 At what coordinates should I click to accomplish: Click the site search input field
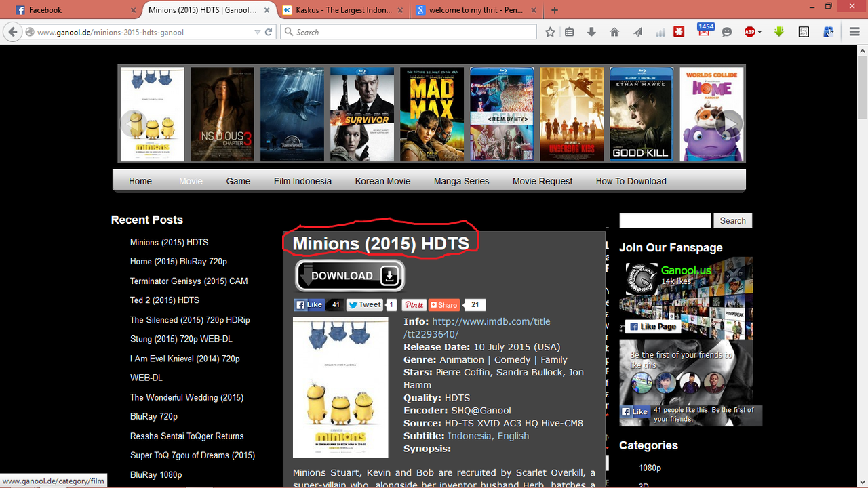(665, 220)
